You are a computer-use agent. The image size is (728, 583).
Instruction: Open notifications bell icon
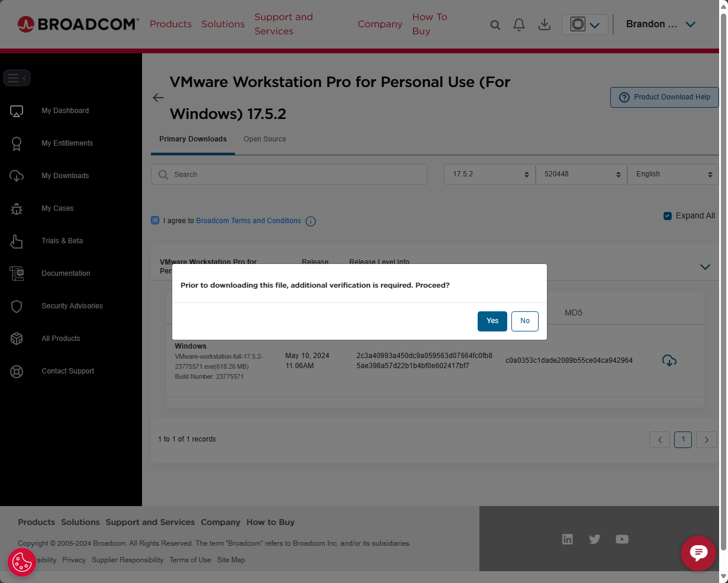pyautogui.click(x=519, y=24)
